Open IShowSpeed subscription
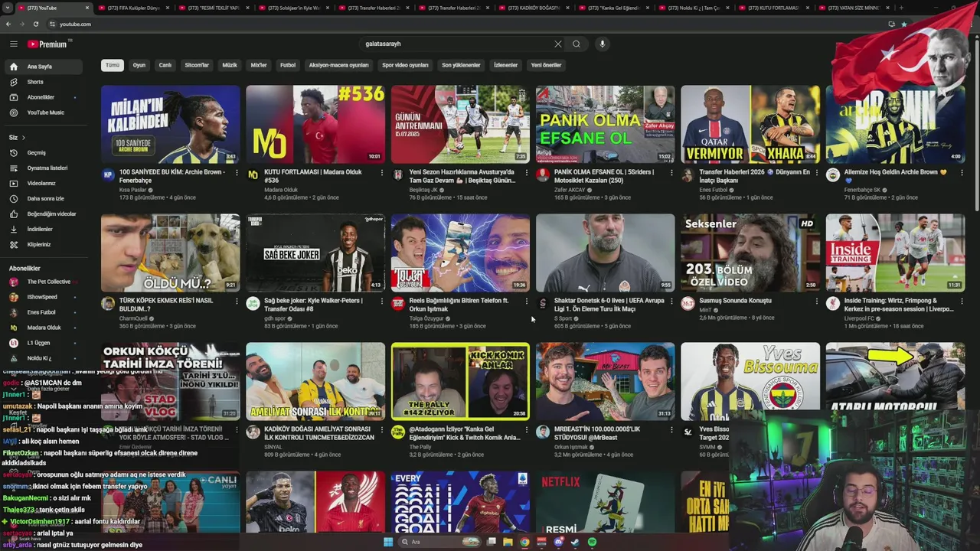 [x=43, y=297]
